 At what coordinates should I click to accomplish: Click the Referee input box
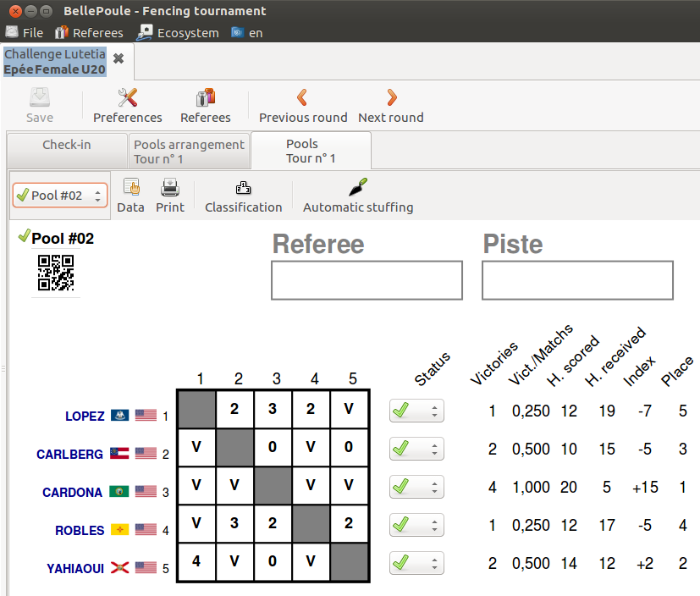pyautogui.click(x=367, y=280)
